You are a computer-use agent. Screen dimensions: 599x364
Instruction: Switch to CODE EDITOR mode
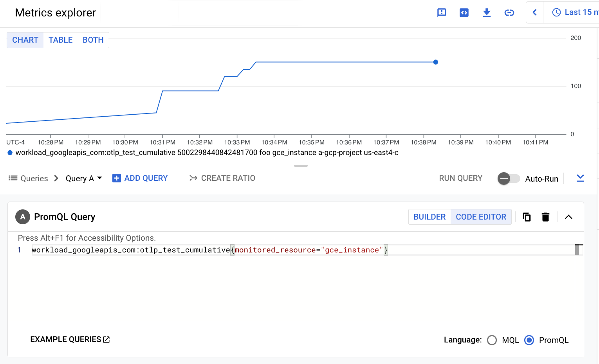[481, 217]
